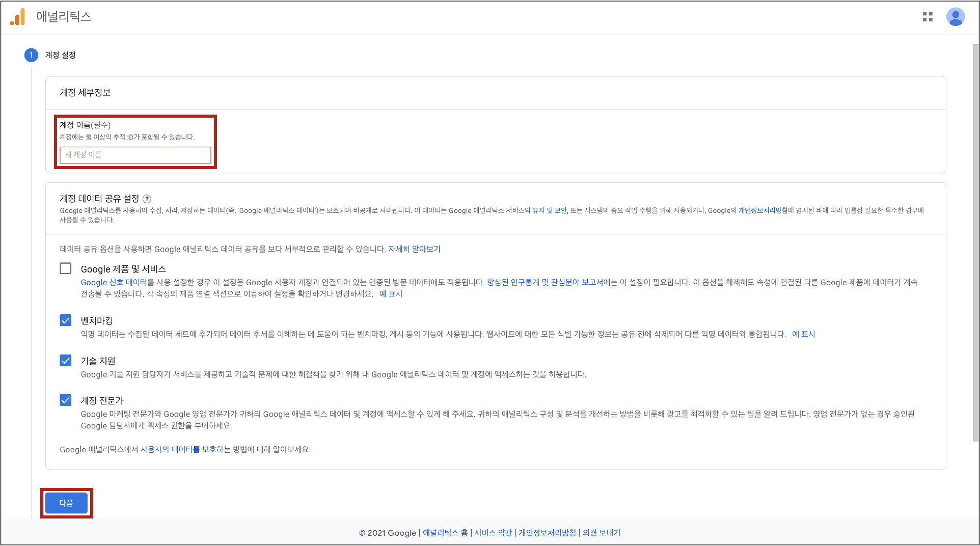Image resolution: width=980 pixels, height=546 pixels.
Task: Click the vertical page scrollbar
Action: click(x=975, y=242)
